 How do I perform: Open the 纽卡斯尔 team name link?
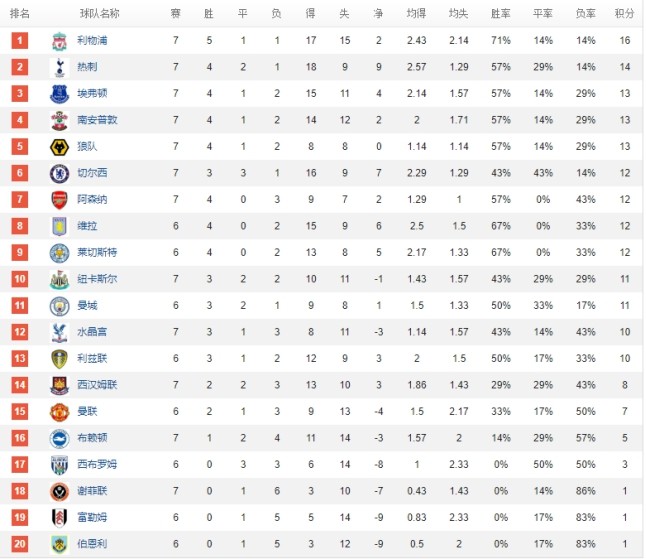tap(97, 278)
